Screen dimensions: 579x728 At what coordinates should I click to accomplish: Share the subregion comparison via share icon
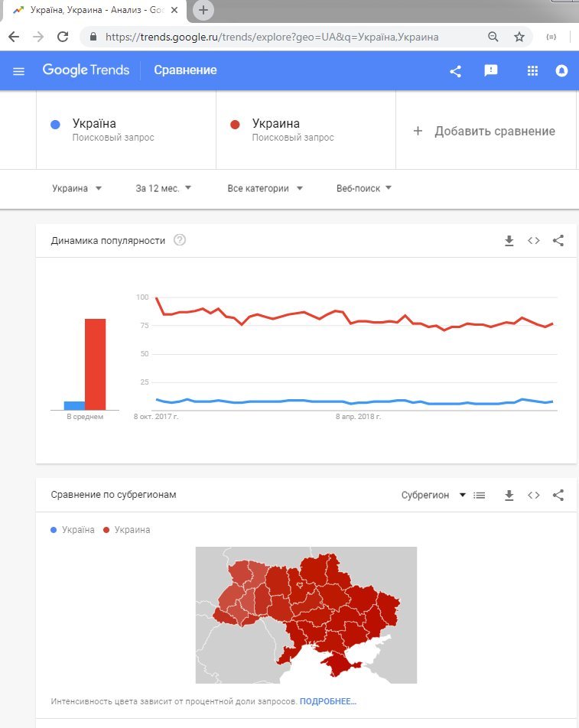tap(558, 495)
